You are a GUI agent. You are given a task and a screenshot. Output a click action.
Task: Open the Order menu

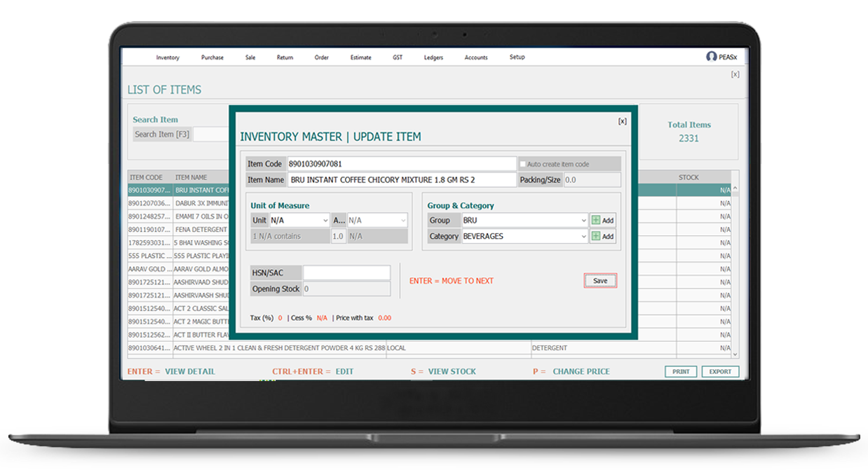point(321,57)
